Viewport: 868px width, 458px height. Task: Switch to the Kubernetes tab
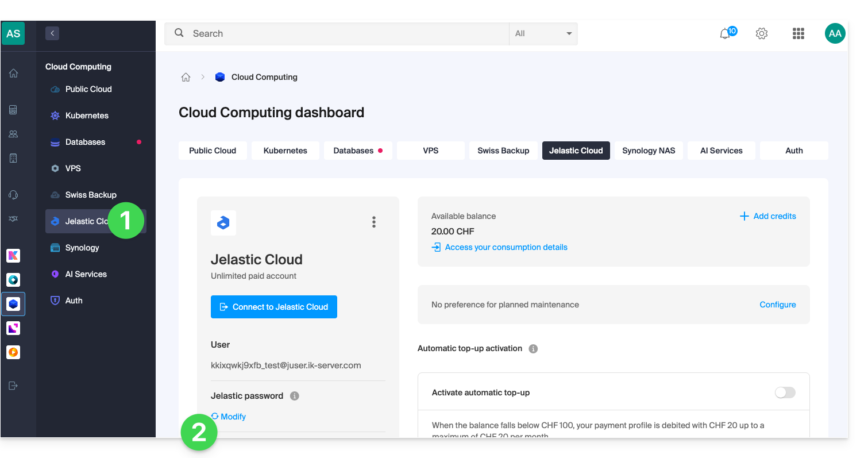pyautogui.click(x=286, y=151)
